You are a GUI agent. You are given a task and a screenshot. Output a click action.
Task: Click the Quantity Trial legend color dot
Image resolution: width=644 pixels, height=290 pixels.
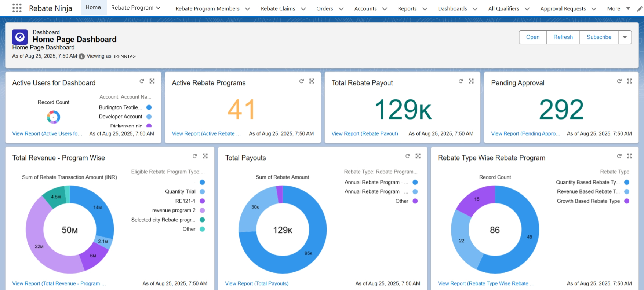(202, 191)
